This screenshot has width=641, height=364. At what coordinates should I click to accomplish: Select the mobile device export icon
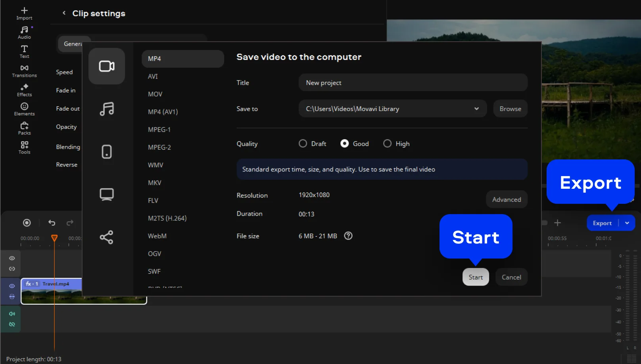click(107, 151)
